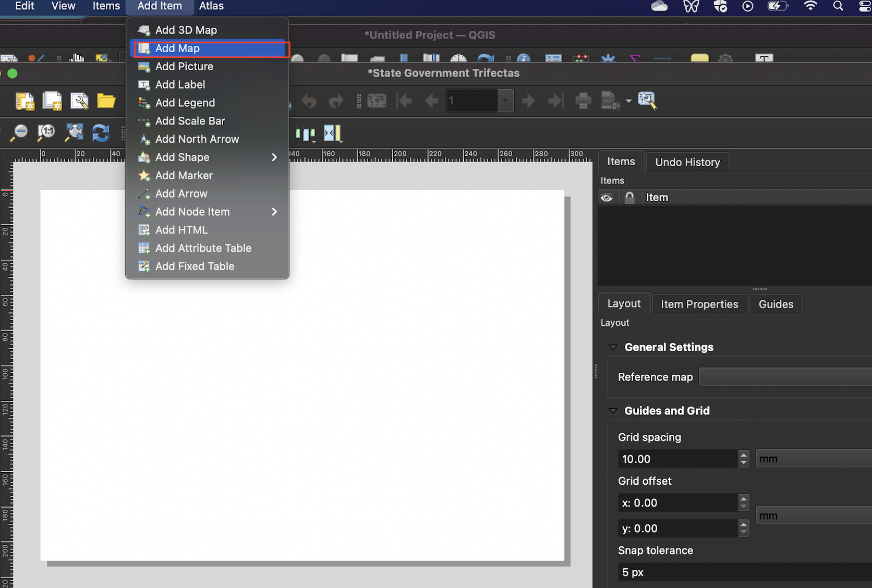Click the duplicate layout icon
This screenshot has width=872, height=588.
[52, 101]
